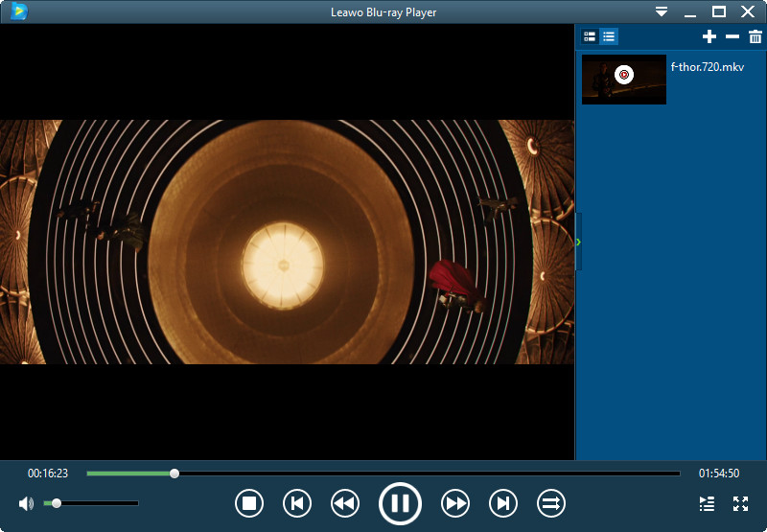Add a file with the plus icon
Screen dimensions: 767x532
click(709, 36)
